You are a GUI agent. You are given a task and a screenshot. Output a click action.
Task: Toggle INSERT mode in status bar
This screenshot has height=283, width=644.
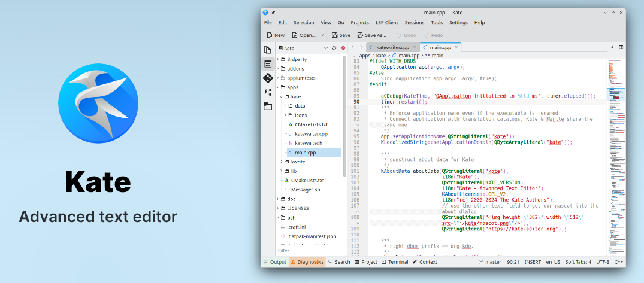point(533,262)
